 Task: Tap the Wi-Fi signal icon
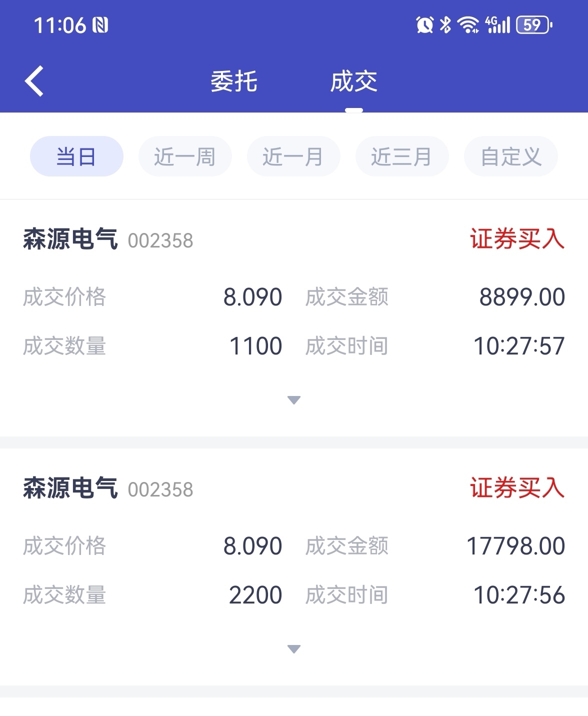[x=468, y=24]
